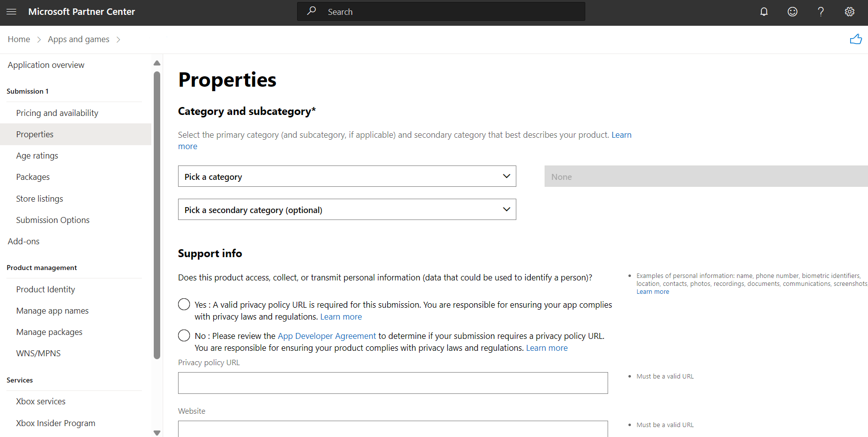Click the Product management heading
The width and height of the screenshot is (868, 437).
(x=42, y=268)
